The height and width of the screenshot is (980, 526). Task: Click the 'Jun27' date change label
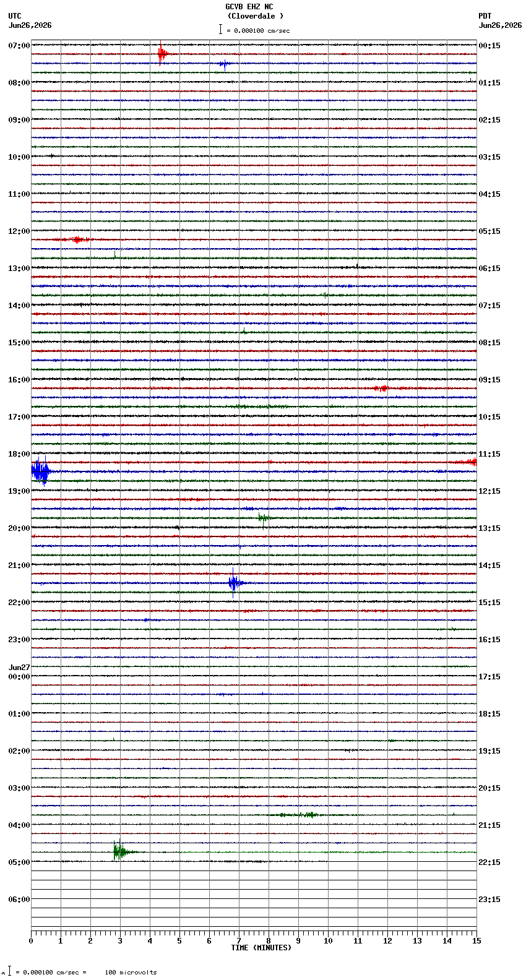coord(19,668)
